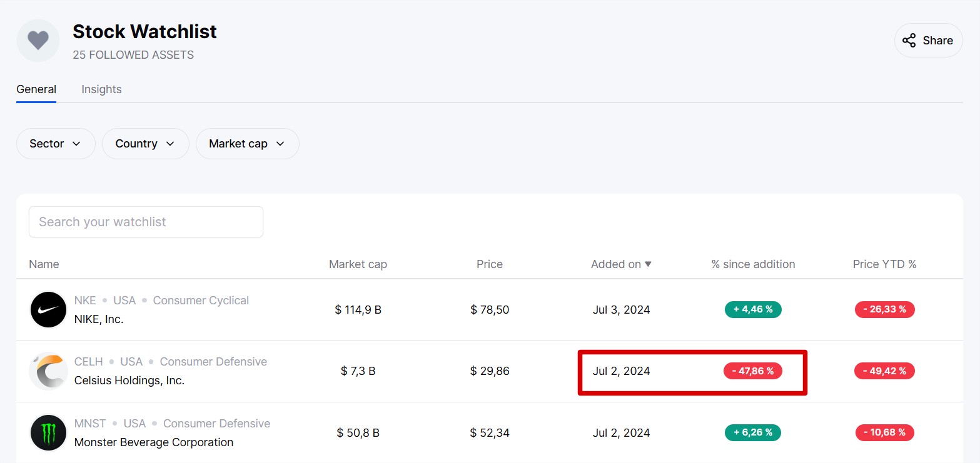980x463 pixels.
Task: Focus the Search your watchlist field
Action: [x=146, y=222]
